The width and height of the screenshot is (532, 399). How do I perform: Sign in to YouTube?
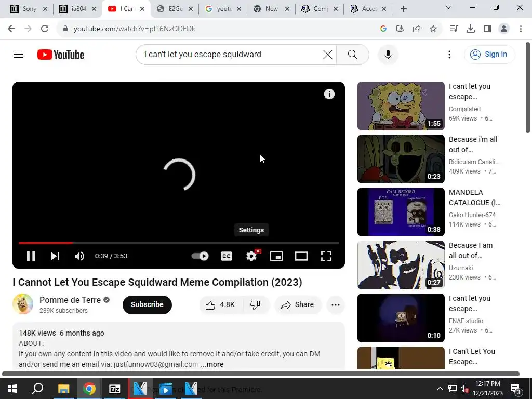[489, 54]
